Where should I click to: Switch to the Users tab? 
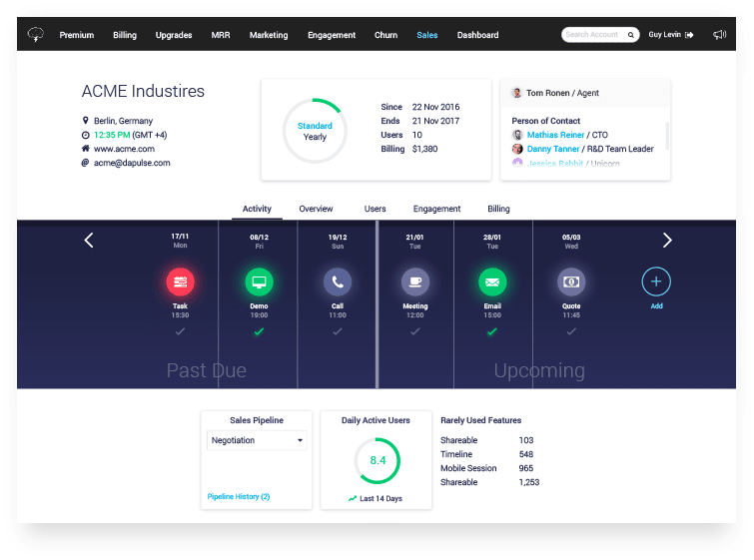[375, 209]
